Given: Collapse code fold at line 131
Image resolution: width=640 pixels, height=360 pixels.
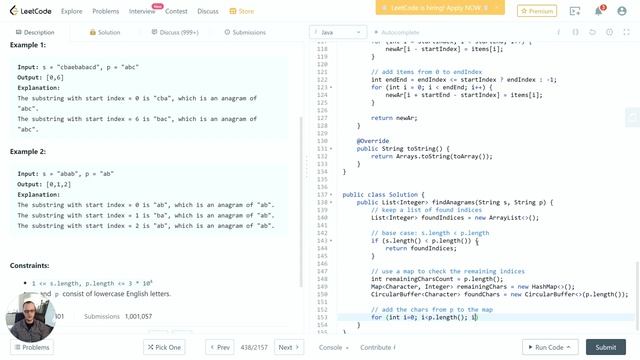Looking at the screenshot, I should (331, 149).
